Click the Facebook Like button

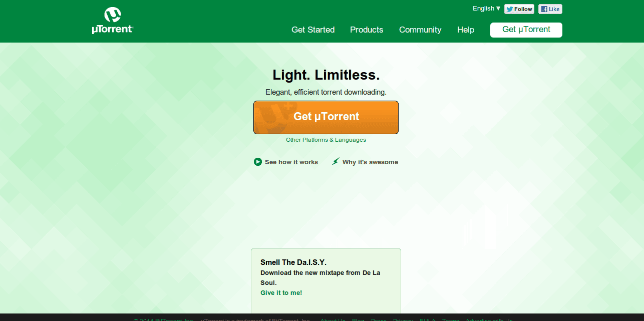pos(550,9)
